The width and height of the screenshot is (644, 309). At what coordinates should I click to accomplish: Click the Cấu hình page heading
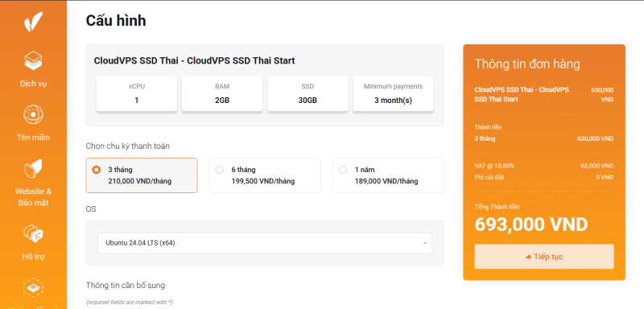116,20
